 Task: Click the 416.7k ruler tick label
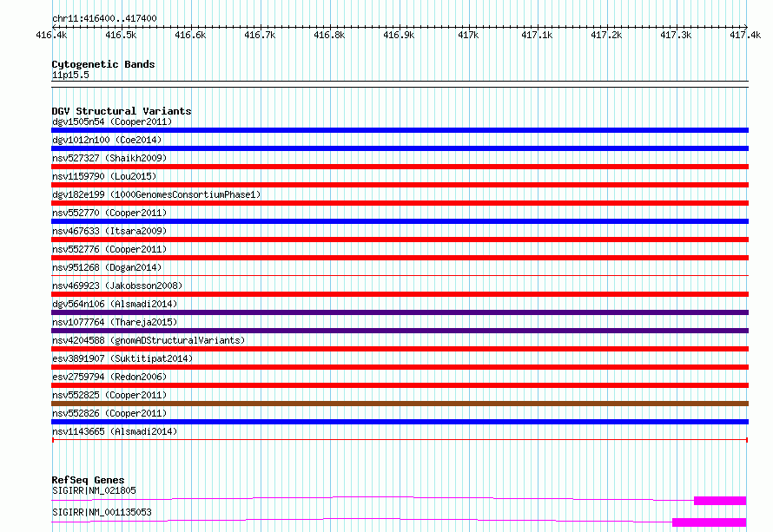click(260, 35)
